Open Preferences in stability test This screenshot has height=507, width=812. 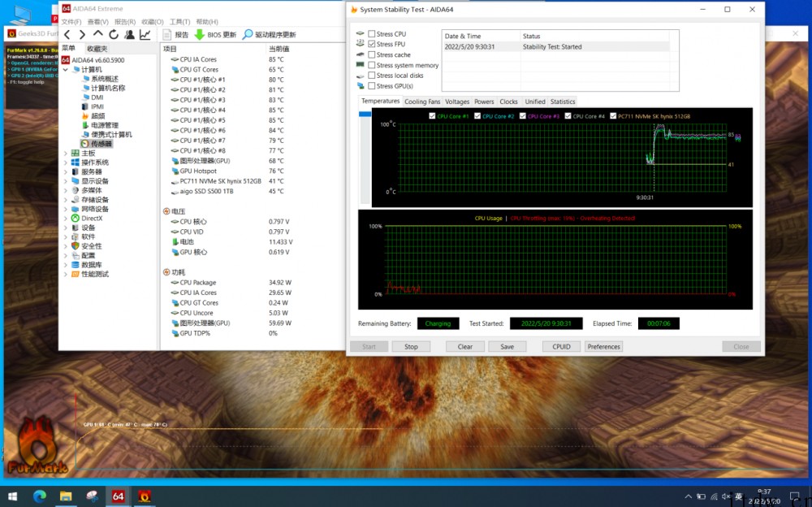[x=604, y=347]
